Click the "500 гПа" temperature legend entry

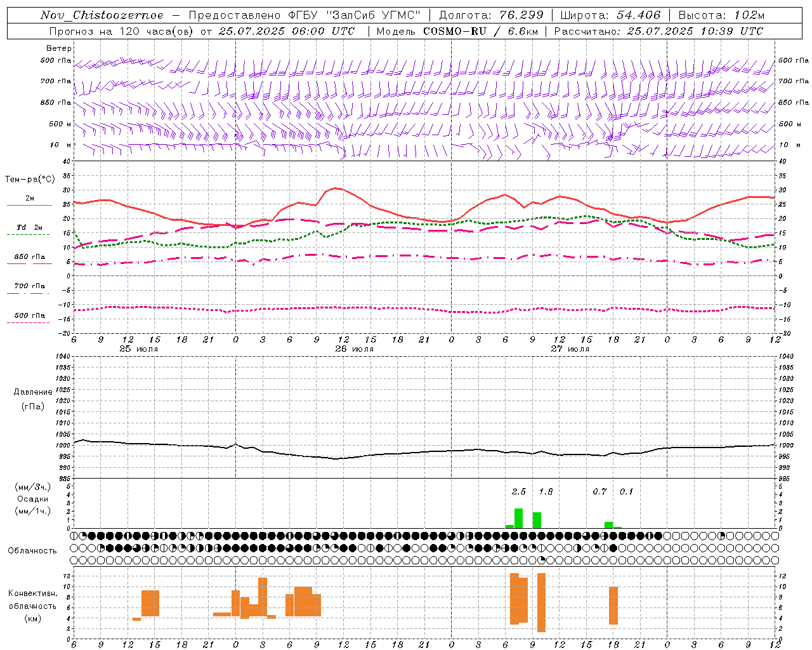coord(29,315)
